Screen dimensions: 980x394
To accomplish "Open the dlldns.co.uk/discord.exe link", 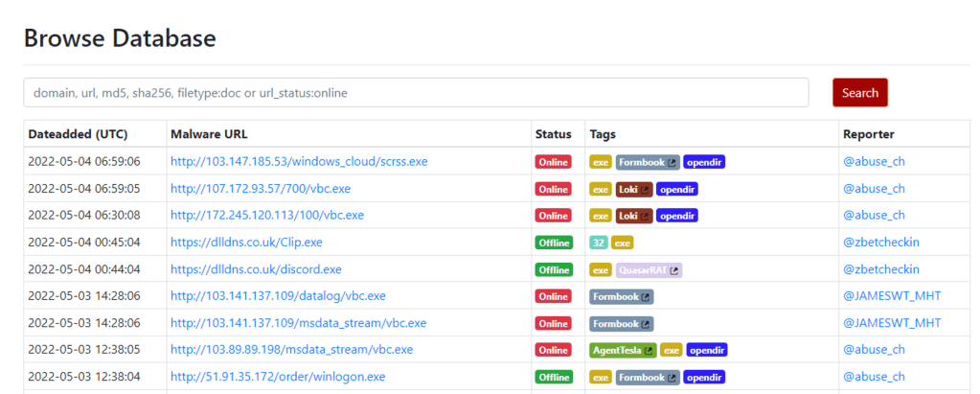I will (x=256, y=269).
